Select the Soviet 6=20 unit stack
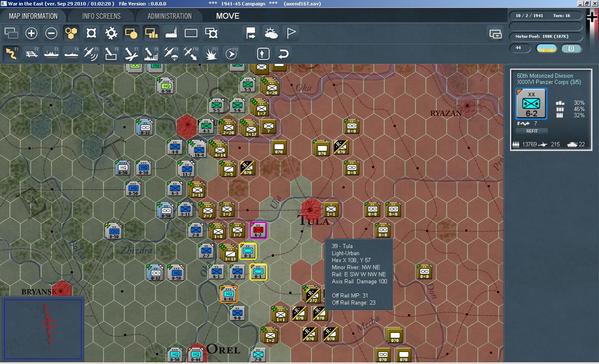Screen dimensions: 599x364 pos(271,86)
